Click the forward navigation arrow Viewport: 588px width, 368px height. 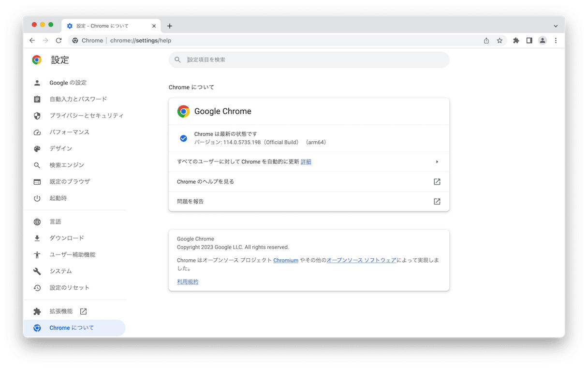tap(45, 41)
